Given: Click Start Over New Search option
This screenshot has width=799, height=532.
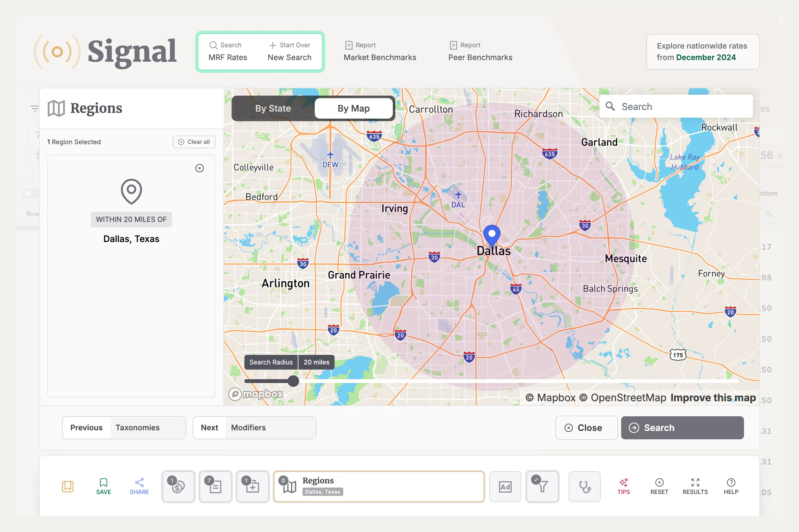Looking at the screenshot, I should click(x=289, y=51).
